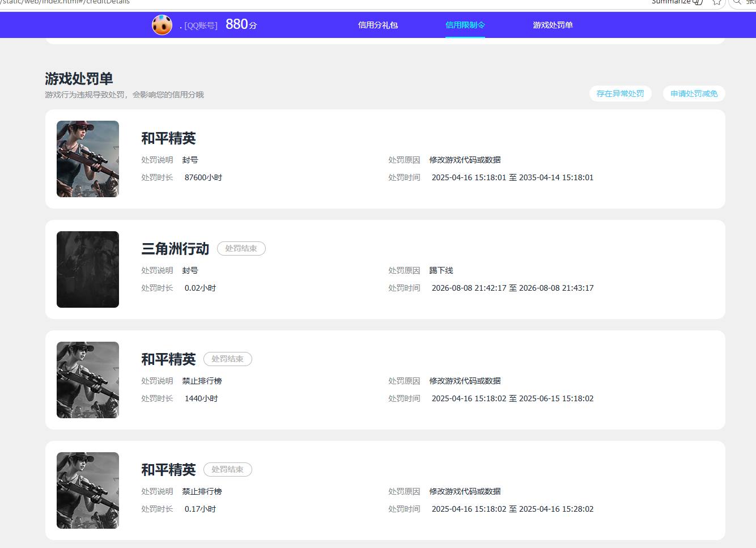This screenshot has height=548, width=756.
Task: Open the 三角洲行动 game thumbnail
Action: coord(88,269)
